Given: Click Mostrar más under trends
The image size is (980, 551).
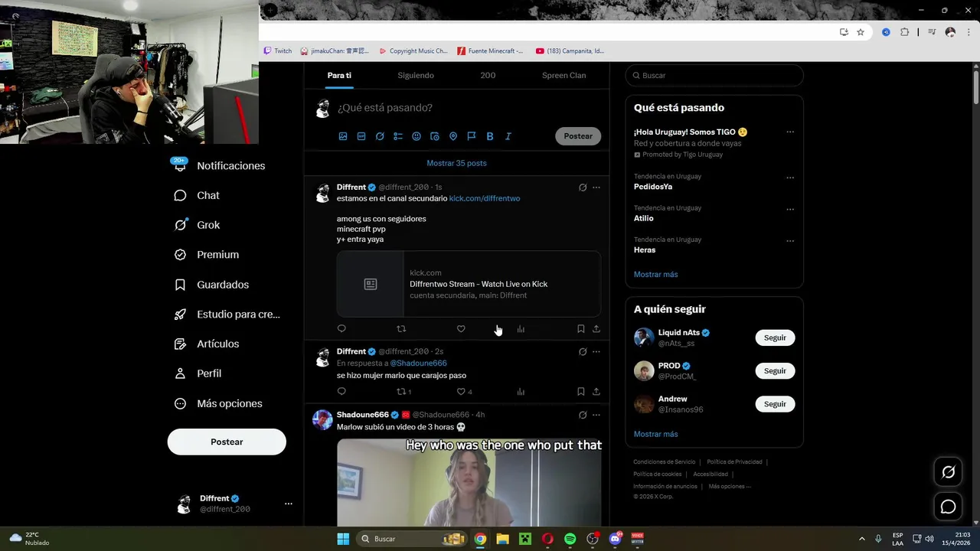Looking at the screenshot, I should (x=655, y=274).
